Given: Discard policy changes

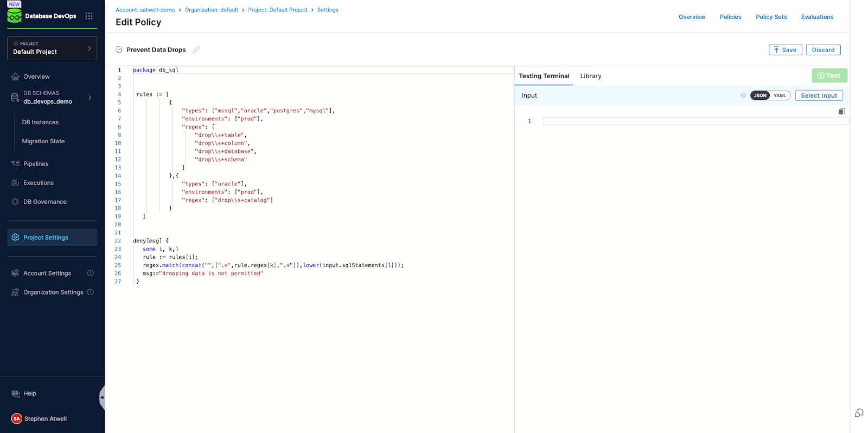Looking at the screenshot, I should coord(823,50).
